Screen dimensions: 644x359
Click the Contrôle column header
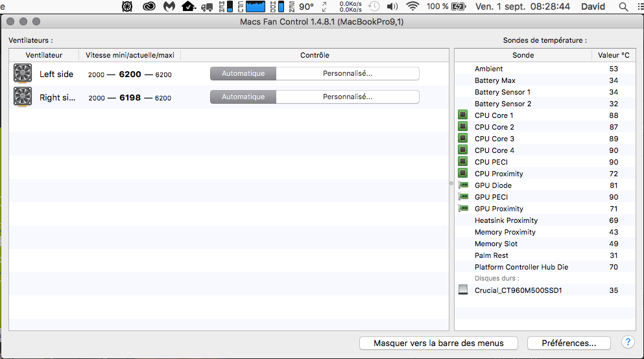[x=315, y=55]
